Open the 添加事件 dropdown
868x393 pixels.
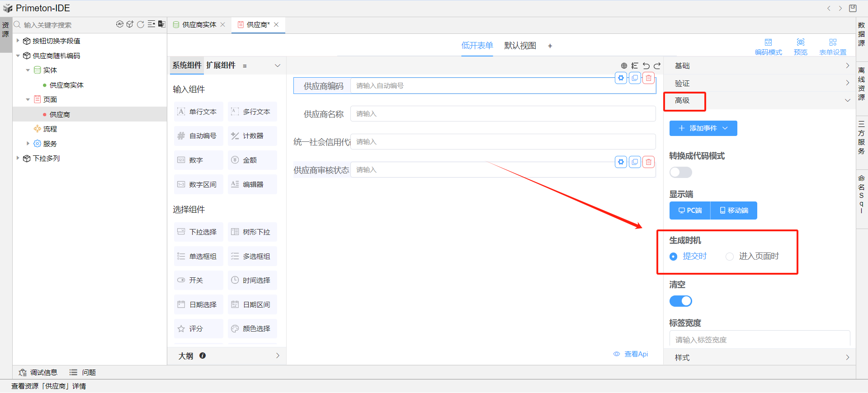pyautogui.click(x=703, y=128)
